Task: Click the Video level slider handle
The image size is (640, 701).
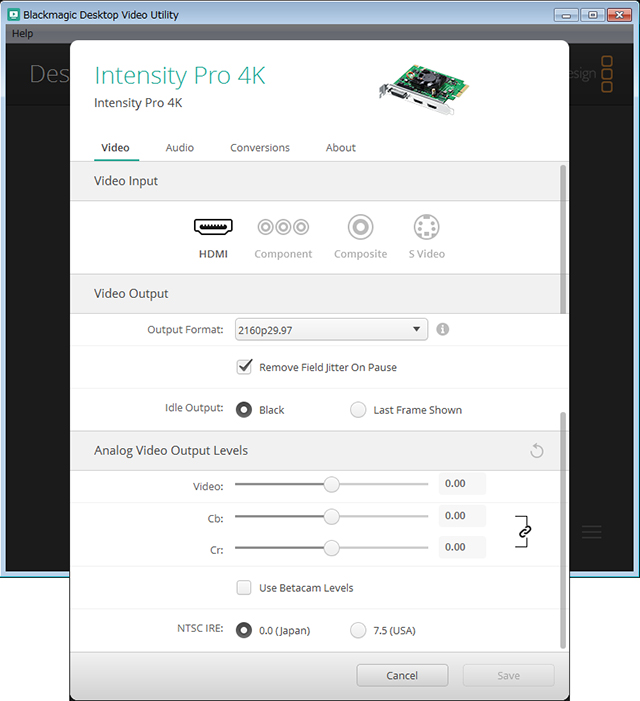Action: click(x=332, y=484)
